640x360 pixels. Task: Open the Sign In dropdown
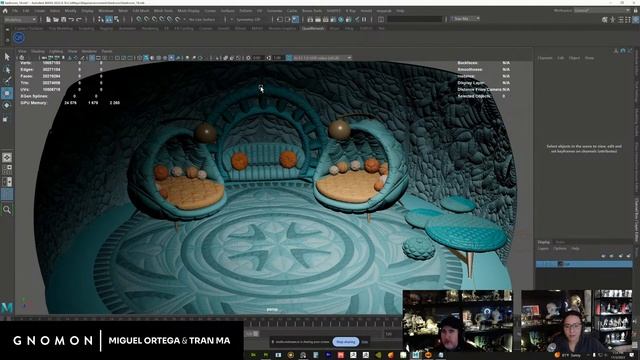click(465, 19)
